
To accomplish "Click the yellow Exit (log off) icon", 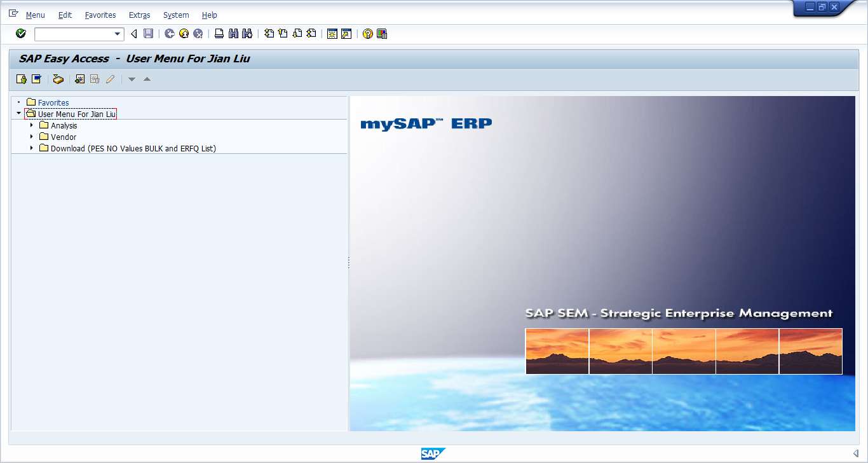I will 184,34.
